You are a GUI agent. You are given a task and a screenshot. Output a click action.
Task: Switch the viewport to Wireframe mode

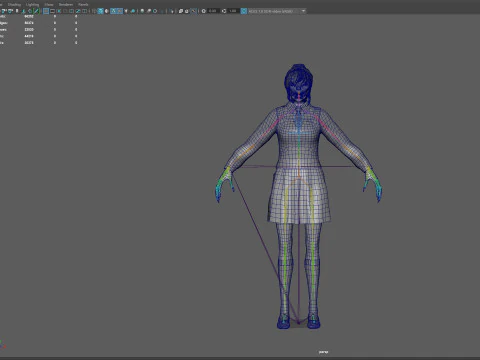(x=94, y=11)
